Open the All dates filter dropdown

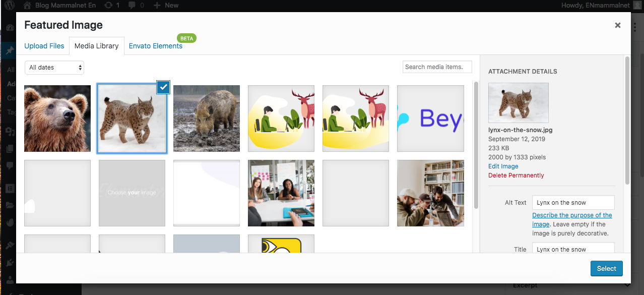pos(54,68)
